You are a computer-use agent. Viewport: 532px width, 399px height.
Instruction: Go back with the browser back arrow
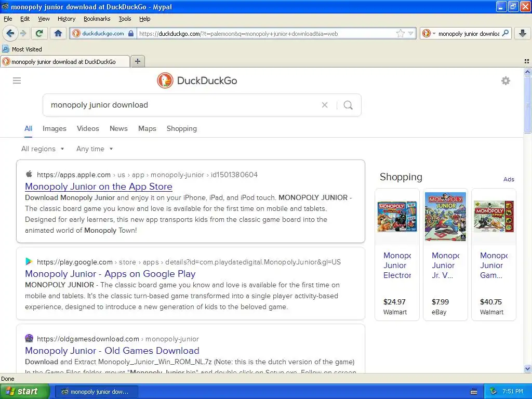click(x=10, y=33)
